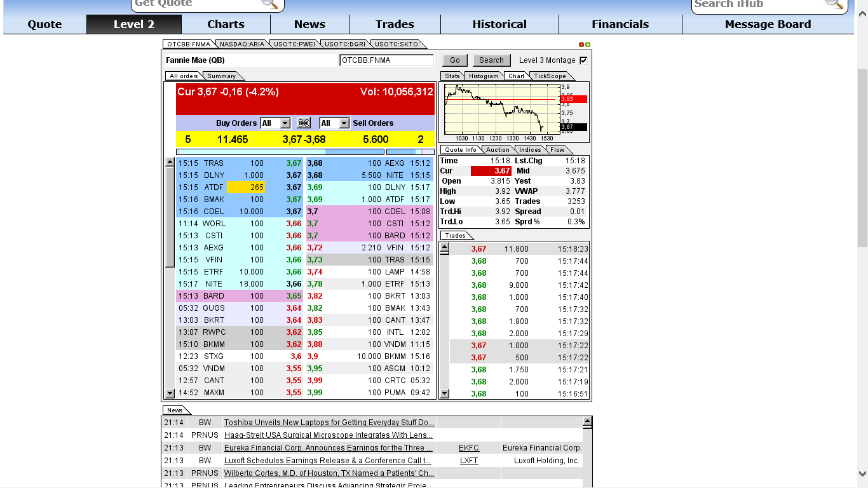Image resolution: width=868 pixels, height=488 pixels.
Task: Open the Stats tab
Action: click(452, 76)
